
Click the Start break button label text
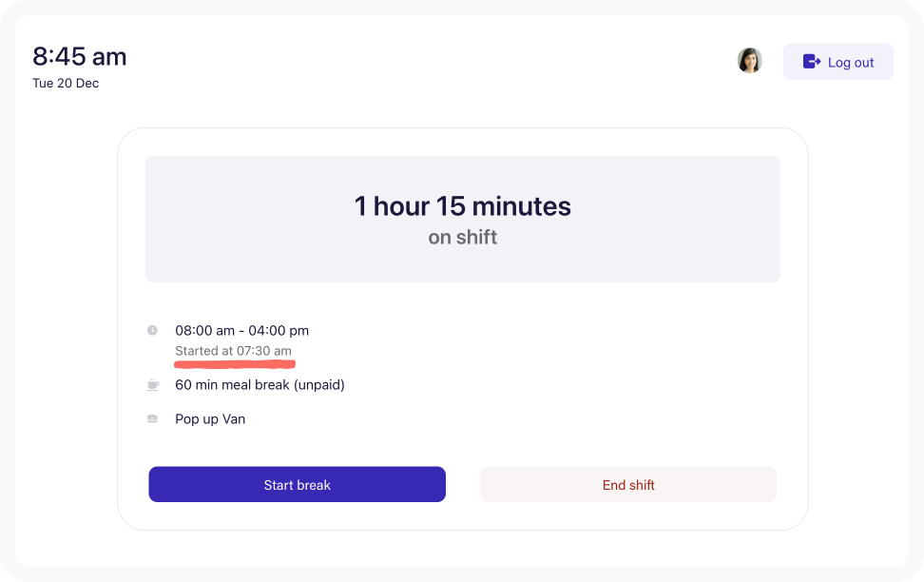(x=297, y=485)
